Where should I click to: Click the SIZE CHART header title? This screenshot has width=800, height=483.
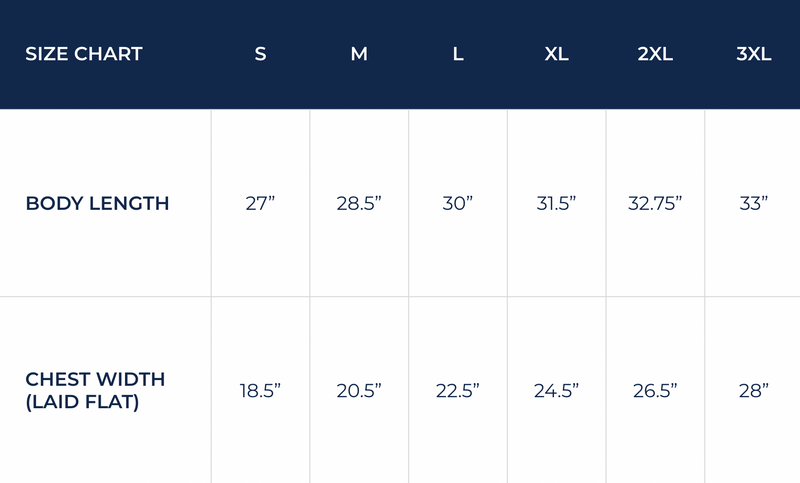pyautogui.click(x=84, y=54)
